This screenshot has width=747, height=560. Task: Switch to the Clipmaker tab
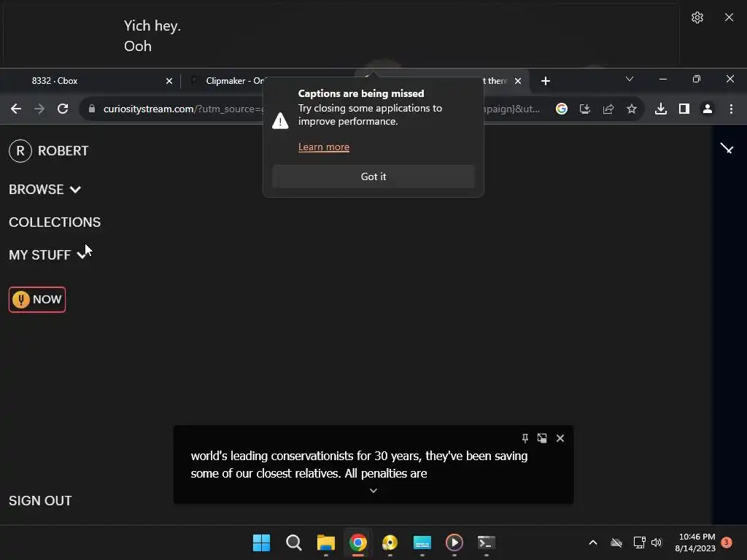(x=234, y=81)
